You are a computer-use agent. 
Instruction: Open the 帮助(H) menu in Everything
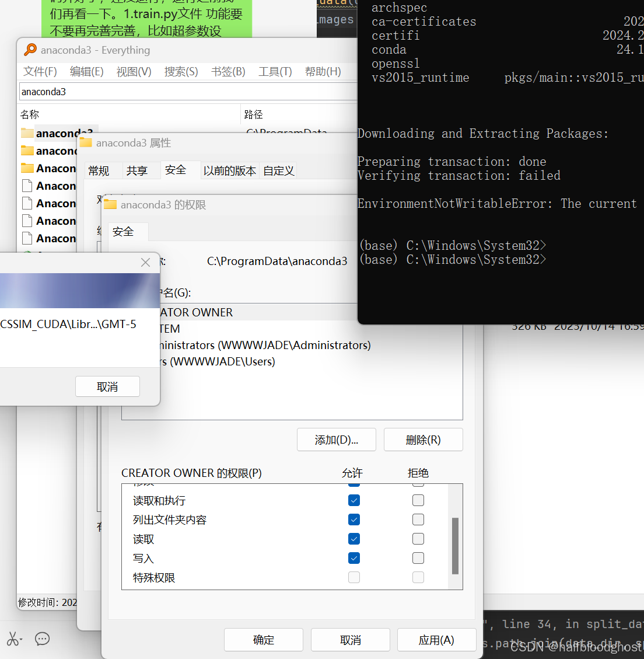pyautogui.click(x=323, y=71)
